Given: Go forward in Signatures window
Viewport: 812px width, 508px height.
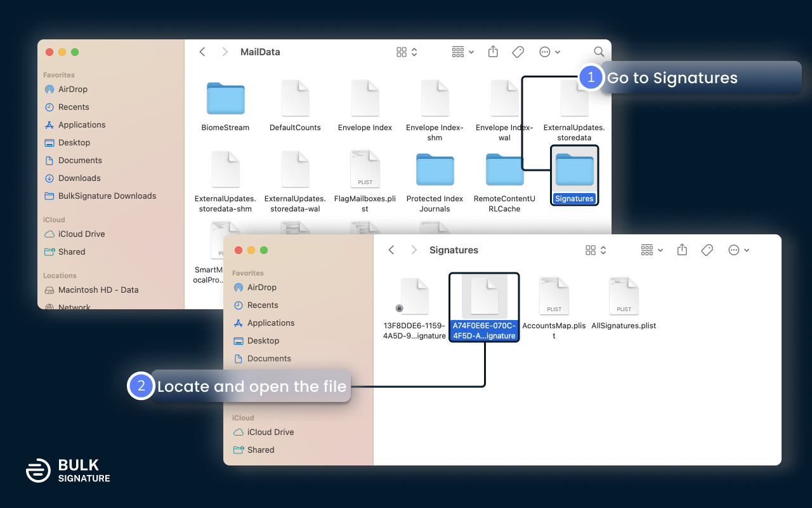Looking at the screenshot, I should 414,250.
